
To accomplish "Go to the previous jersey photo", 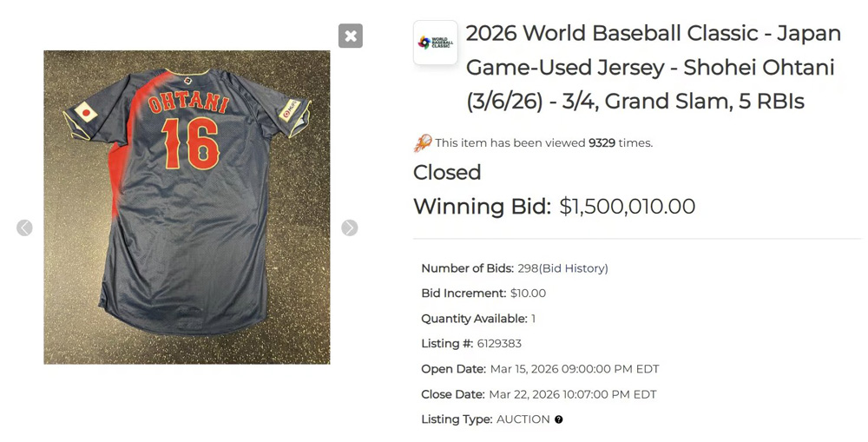I will tap(24, 228).
